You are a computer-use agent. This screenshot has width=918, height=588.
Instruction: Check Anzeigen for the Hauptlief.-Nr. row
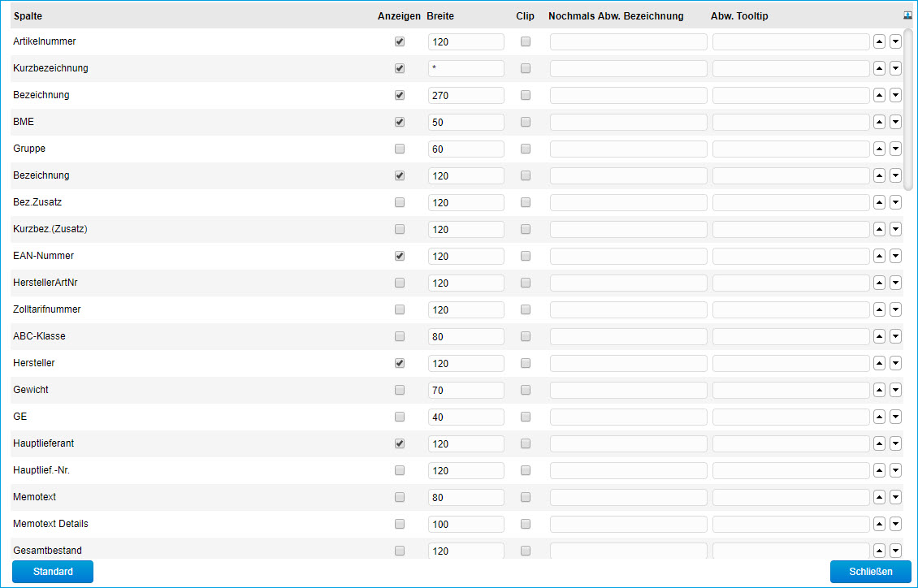pos(399,470)
